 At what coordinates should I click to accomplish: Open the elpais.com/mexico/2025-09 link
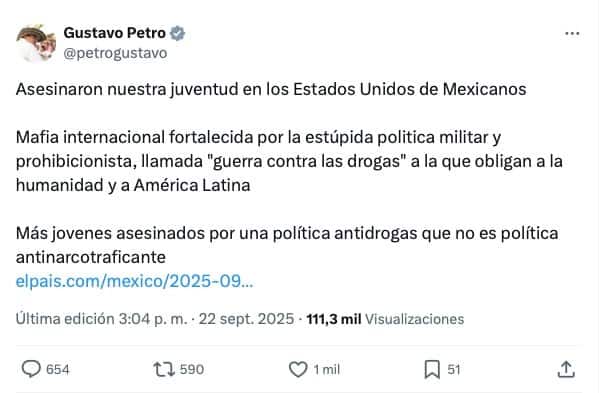coord(134,281)
